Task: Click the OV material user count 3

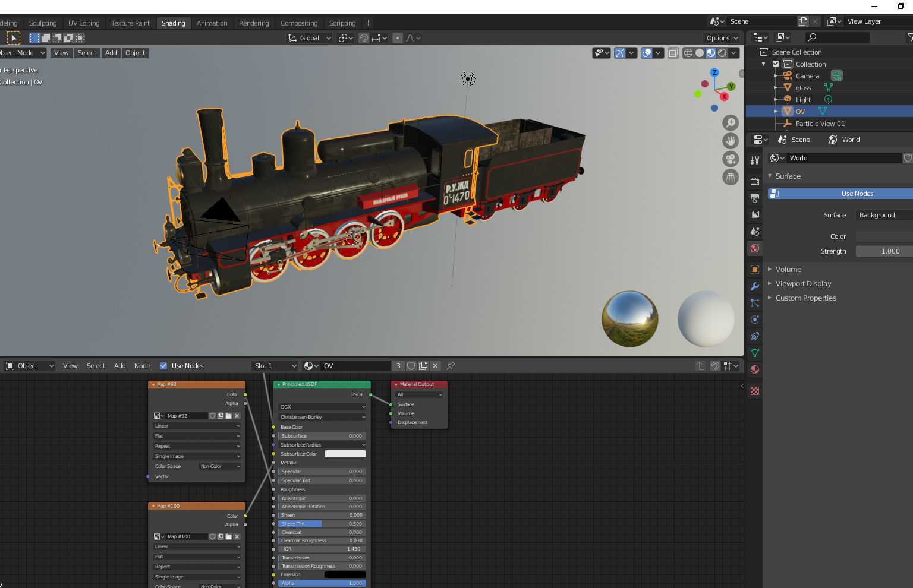Action: 398,366
